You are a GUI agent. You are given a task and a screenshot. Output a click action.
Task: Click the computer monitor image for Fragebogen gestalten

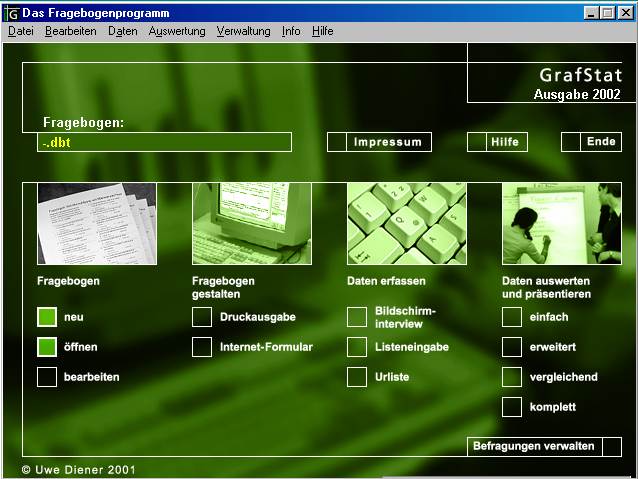[x=252, y=223]
